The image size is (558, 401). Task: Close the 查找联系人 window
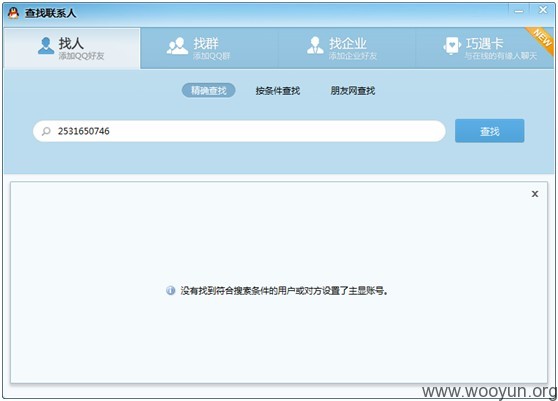543,10
